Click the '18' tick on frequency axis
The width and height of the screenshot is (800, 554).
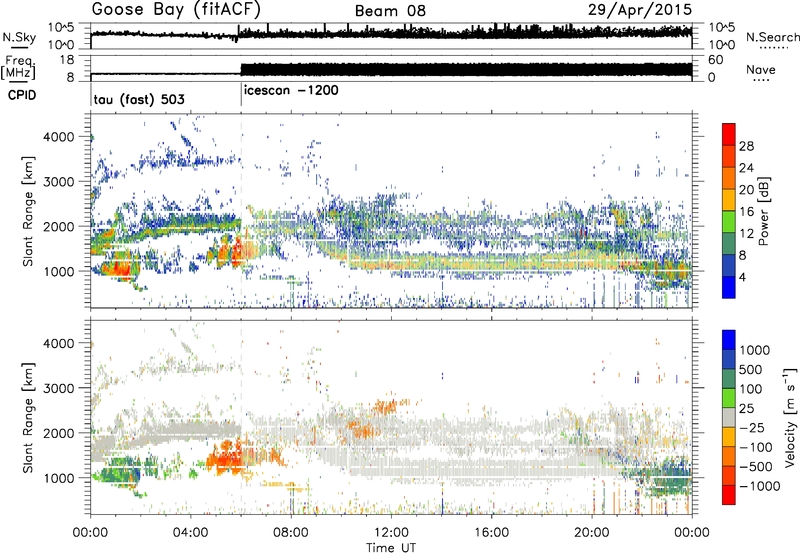(67, 60)
